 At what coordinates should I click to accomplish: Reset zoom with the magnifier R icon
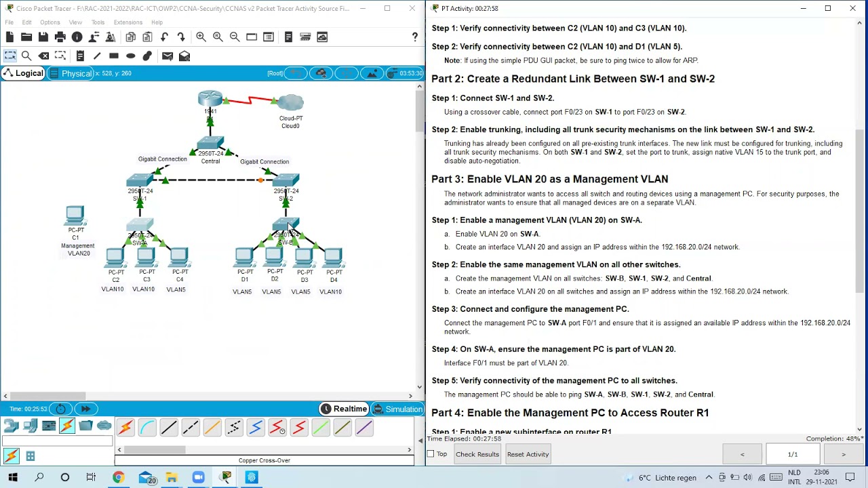218,37
